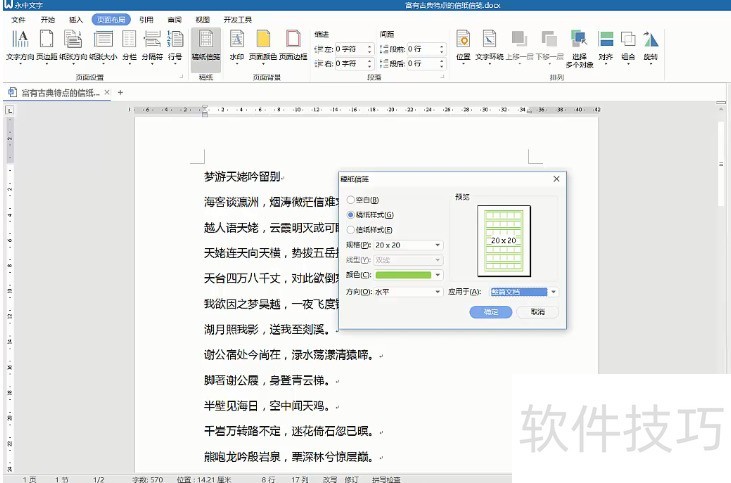Switch to the 插入 insert tab
Viewport: 731px width, 483px height.
coord(76,20)
